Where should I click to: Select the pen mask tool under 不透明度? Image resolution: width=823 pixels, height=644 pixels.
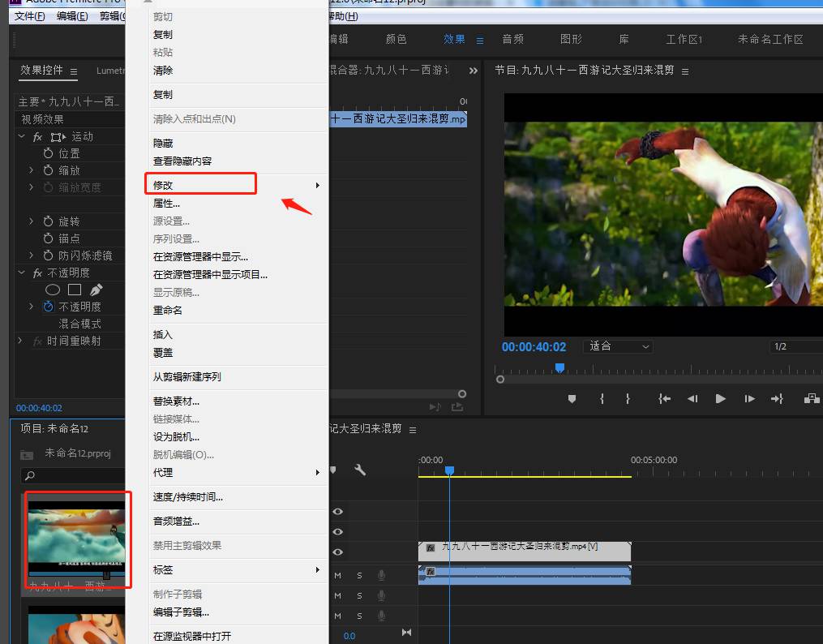coord(96,290)
